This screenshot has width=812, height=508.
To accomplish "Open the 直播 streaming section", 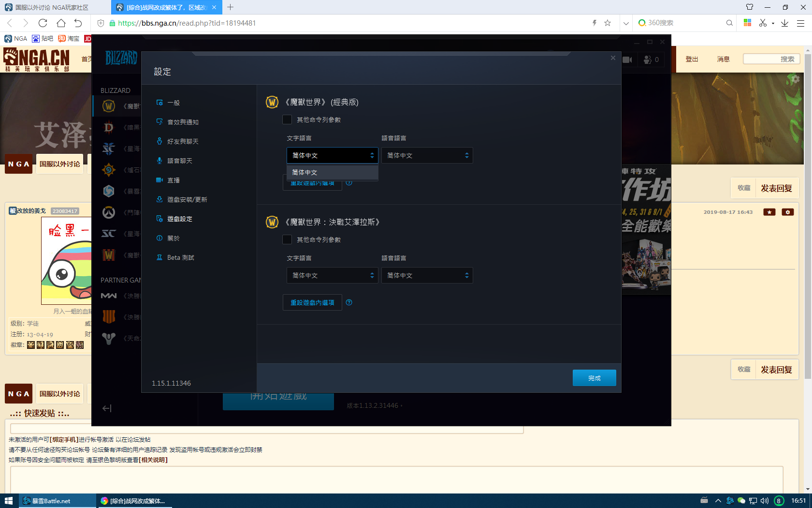I will pos(168,180).
